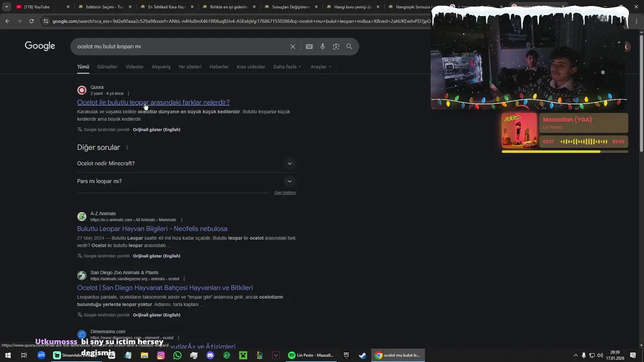Image resolution: width=644 pixels, height=362 pixels.
Task: Switch to Spotify Lin Pesto window on the taskbar
Action: click(311, 355)
